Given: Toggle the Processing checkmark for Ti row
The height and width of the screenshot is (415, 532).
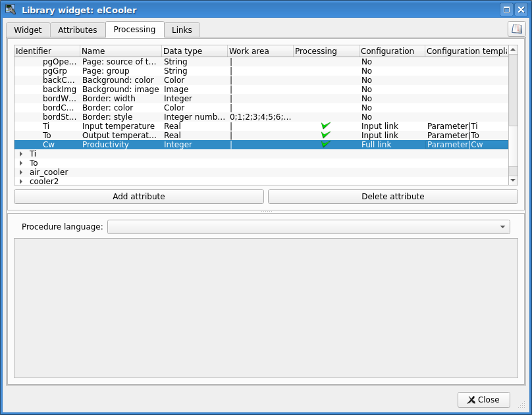Looking at the screenshot, I should click(325, 126).
